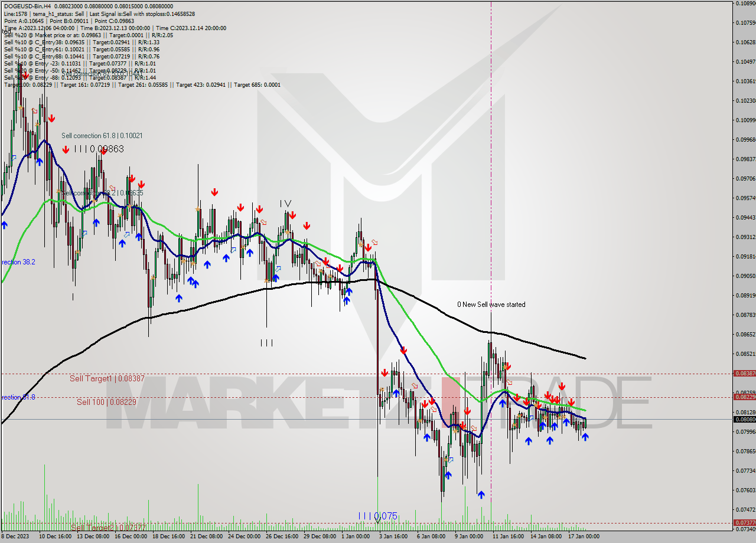Image resolution: width=756 pixels, height=543 pixels.
Task: Click the '9 Jan 00:00' time axis label
Action: point(469,537)
